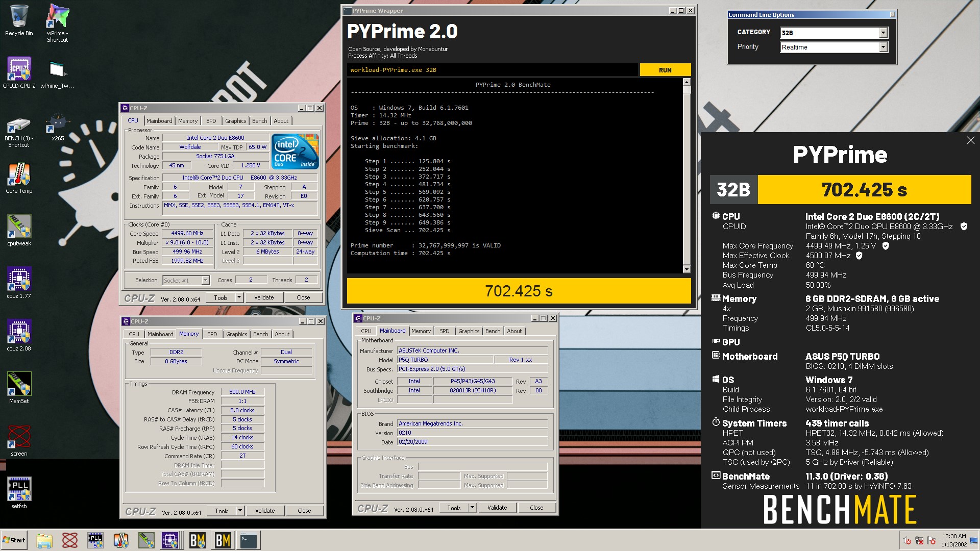
Task: Select SPD tab in top CPU-Z window
Action: (x=211, y=121)
